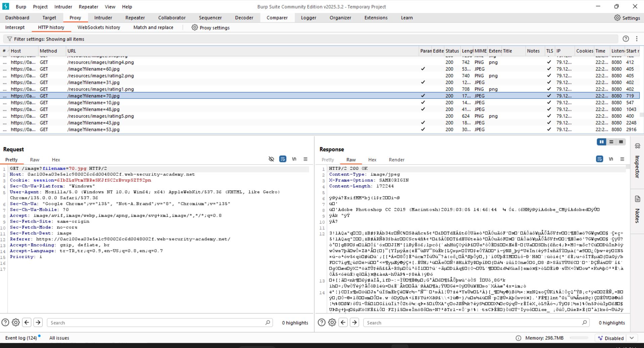Open the Event log (124)
This screenshot has width=644, height=348.
[21, 338]
